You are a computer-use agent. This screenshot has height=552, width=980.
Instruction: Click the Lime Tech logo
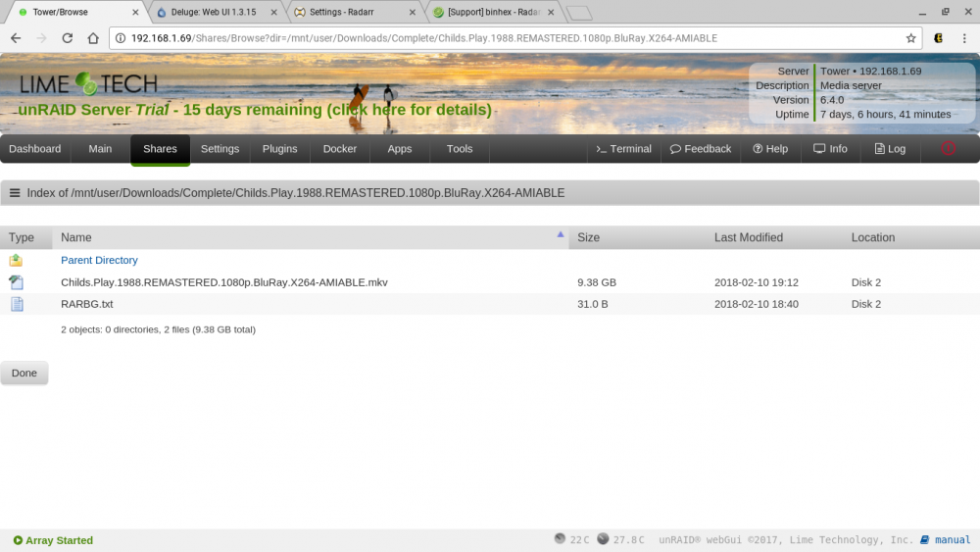[88, 83]
